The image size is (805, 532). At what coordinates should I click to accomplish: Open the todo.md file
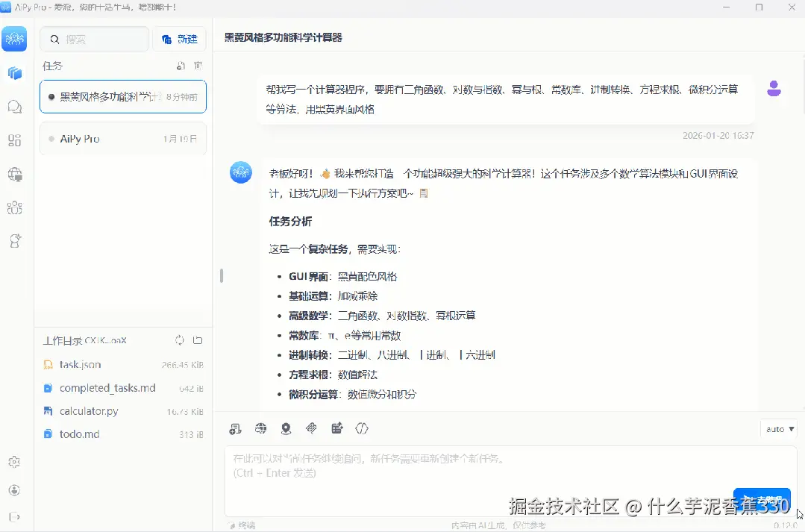[x=123, y=434]
